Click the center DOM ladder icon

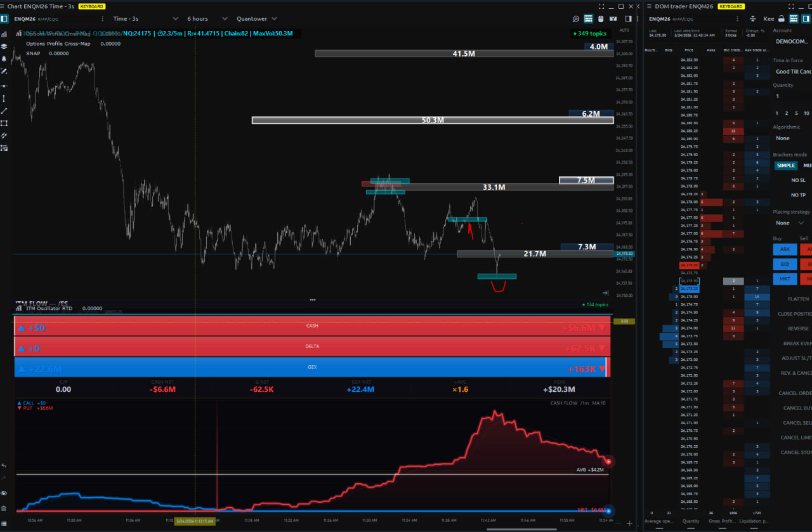pos(752,19)
